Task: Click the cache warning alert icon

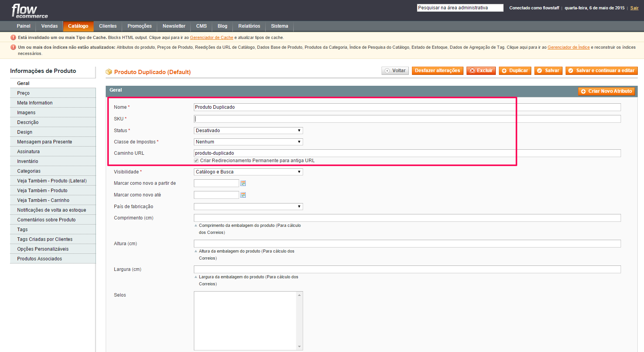Action: pos(13,37)
